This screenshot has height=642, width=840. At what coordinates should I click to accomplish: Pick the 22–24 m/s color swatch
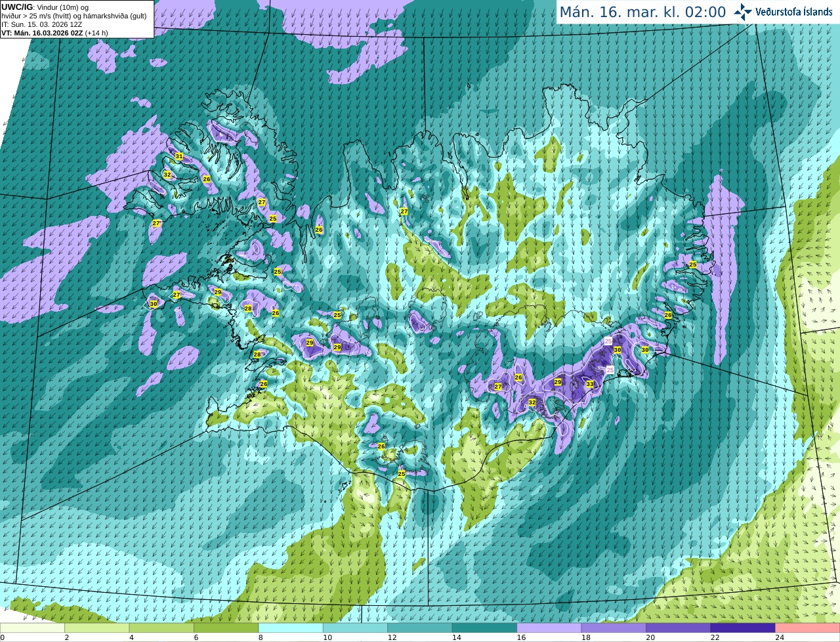click(x=743, y=628)
